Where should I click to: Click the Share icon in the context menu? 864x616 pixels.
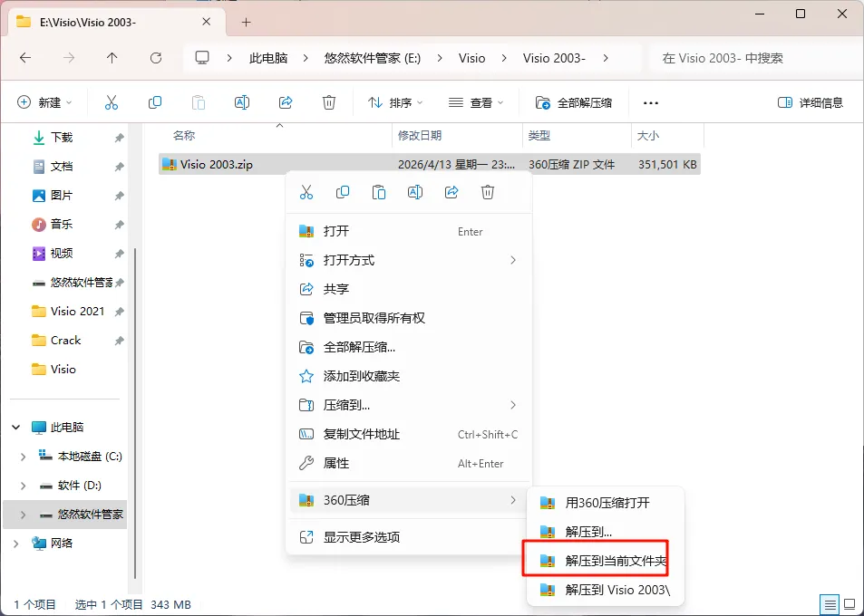[x=451, y=192]
